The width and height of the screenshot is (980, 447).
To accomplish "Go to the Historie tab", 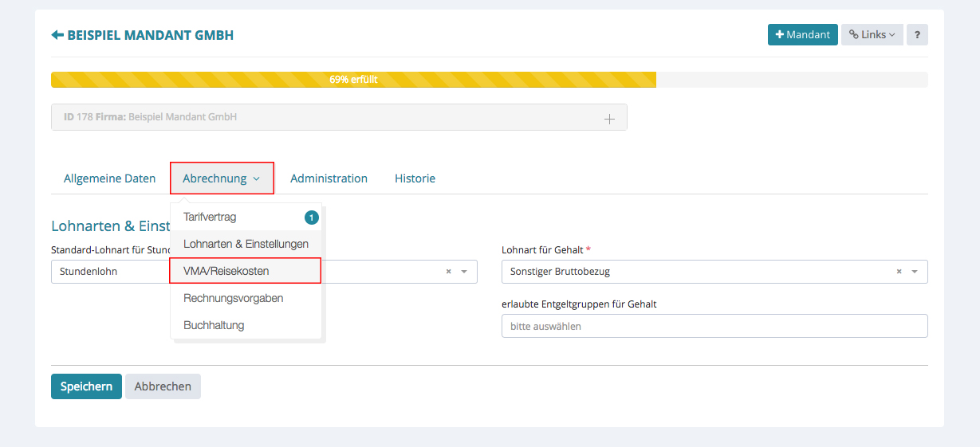I will coord(415,178).
